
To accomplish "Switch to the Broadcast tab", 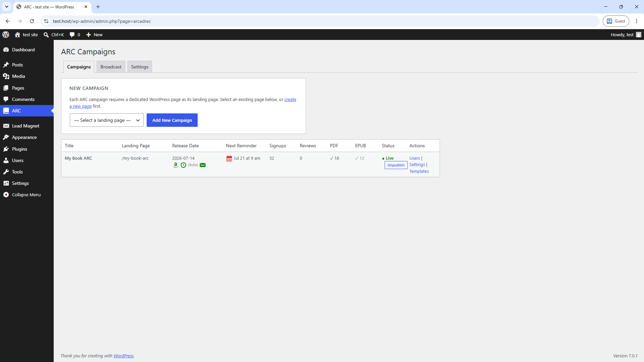I will [111, 67].
